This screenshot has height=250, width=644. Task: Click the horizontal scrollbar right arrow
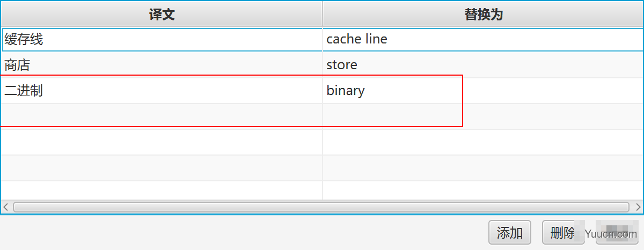(x=638, y=207)
